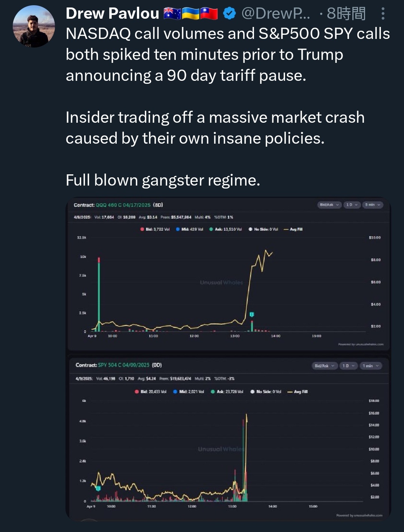404x532 pixels.
Task: Open the Bid/Ask dropdown on QQQ chart
Action: coord(329,205)
